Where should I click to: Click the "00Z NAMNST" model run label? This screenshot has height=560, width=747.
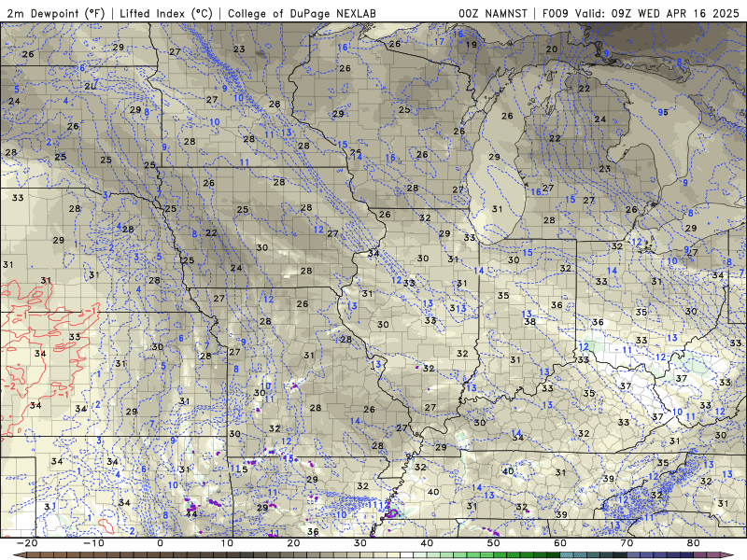tap(493, 13)
